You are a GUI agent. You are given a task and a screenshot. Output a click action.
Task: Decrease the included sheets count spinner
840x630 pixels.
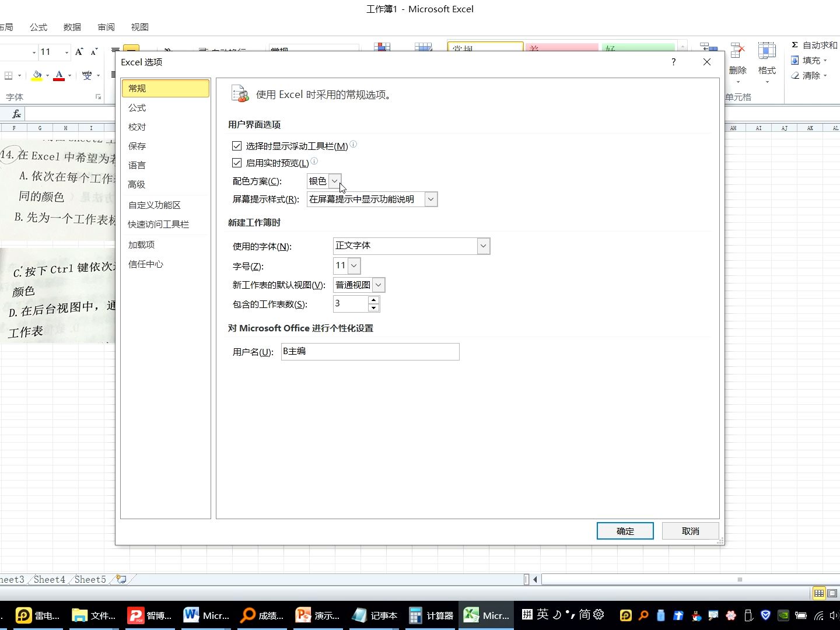point(374,307)
